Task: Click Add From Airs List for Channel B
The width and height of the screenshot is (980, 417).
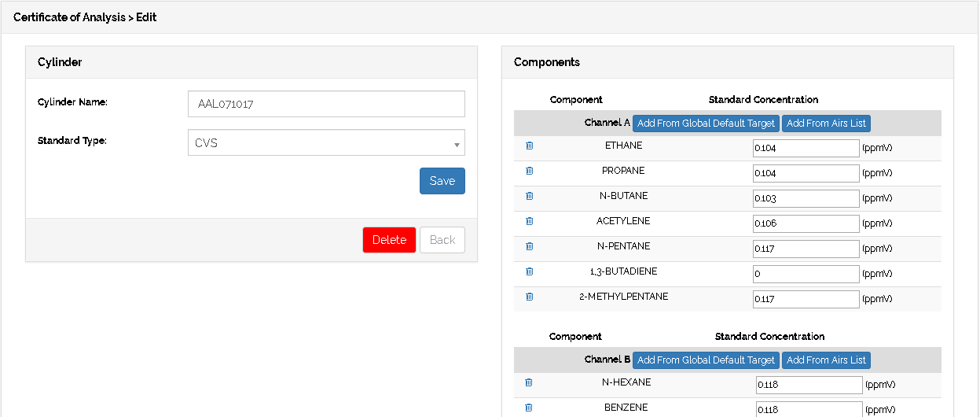Action: point(826,360)
